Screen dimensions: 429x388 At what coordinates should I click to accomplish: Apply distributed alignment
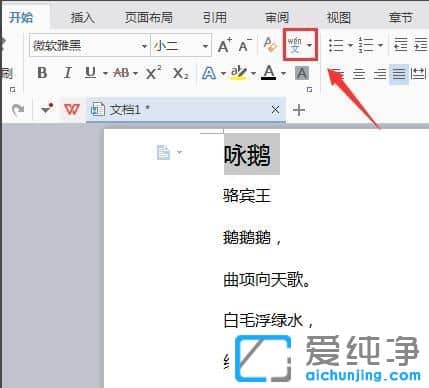coord(418,73)
